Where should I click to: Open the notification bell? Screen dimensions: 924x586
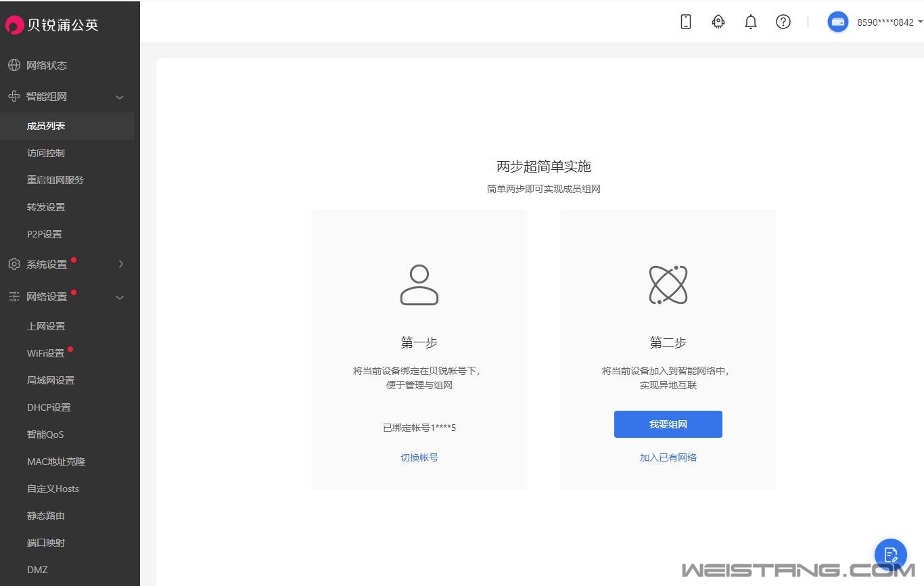click(751, 22)
